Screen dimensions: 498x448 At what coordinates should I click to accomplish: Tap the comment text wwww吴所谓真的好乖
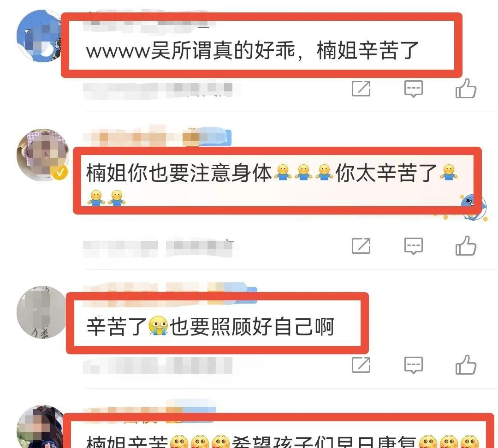(252, 50)
